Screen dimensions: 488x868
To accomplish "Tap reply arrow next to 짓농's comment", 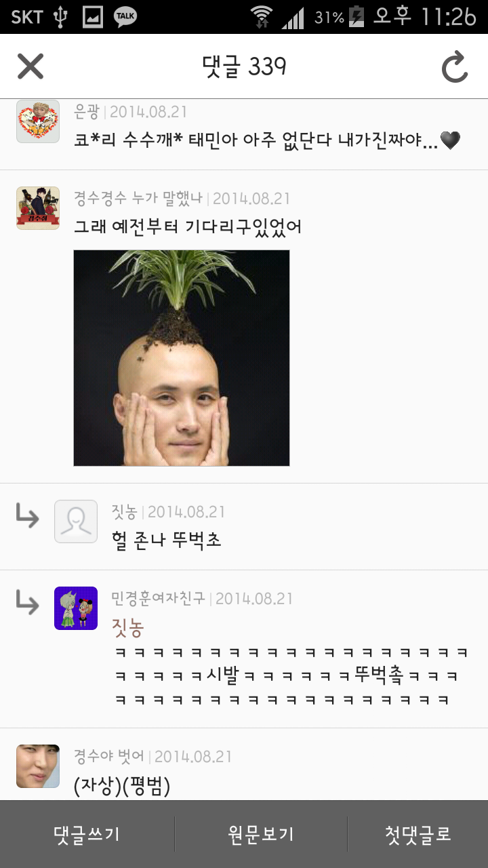I will 27,516.
